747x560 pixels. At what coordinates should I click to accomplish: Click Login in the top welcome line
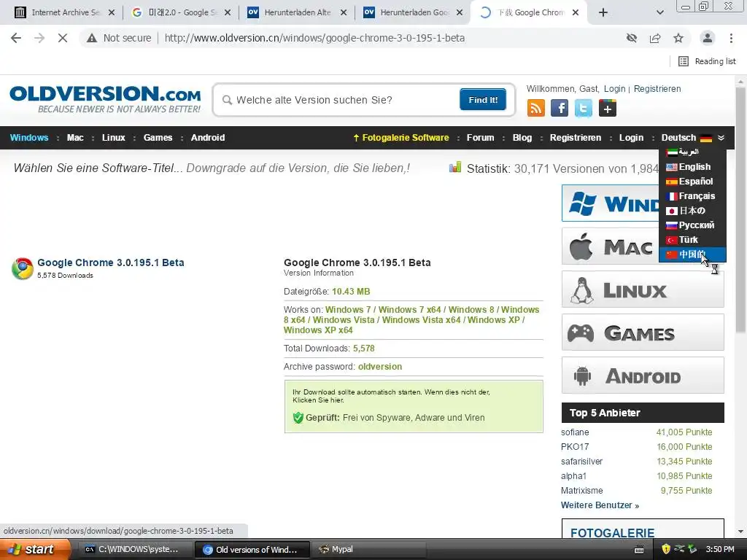point(614,88)
